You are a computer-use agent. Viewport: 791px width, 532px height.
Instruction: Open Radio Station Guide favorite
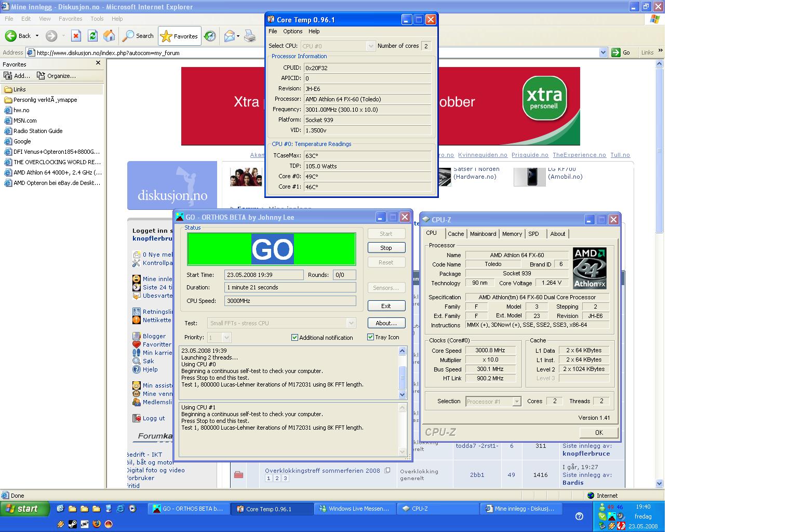[x=33, y=131]
